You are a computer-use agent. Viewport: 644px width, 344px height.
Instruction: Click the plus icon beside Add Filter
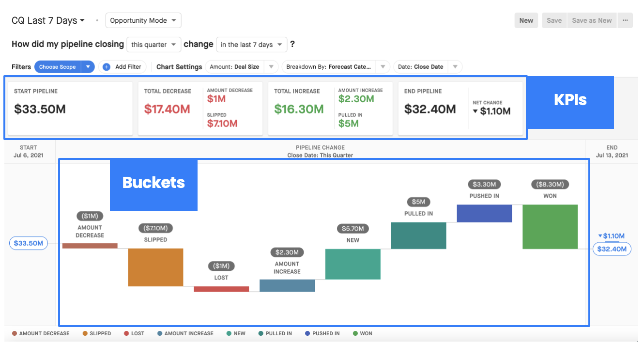coord(107,67)
